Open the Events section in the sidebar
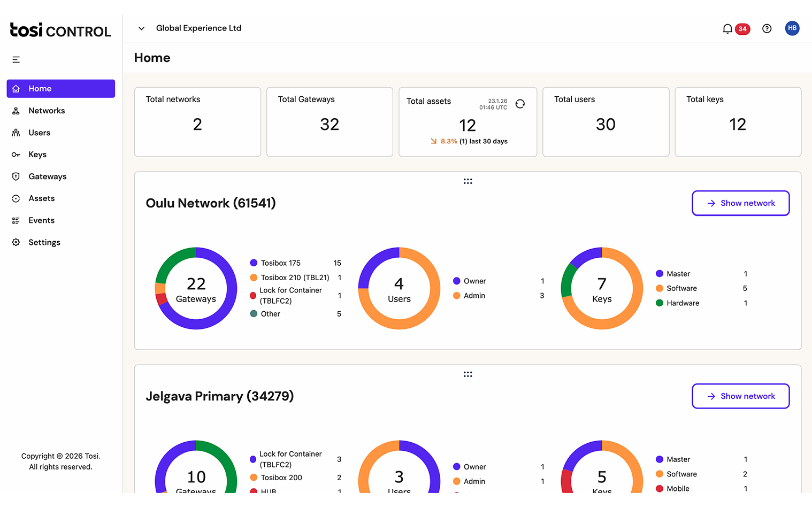Screen dimensions: 812x508 (x=41, y=220)
